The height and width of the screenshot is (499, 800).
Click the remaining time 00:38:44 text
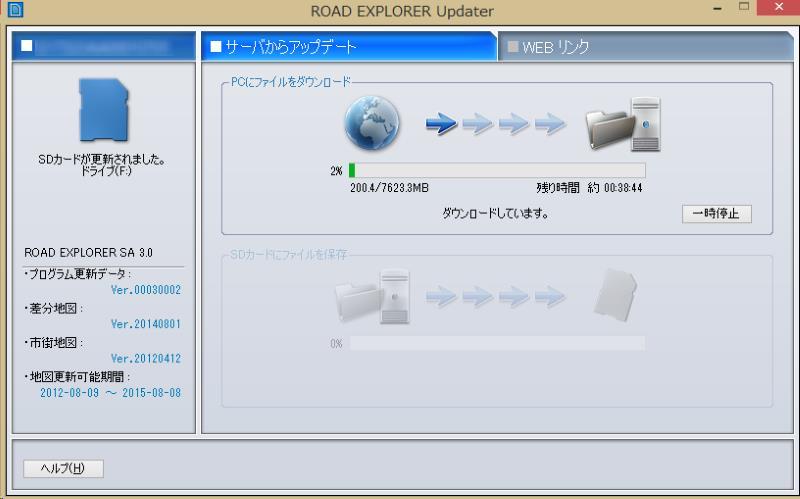coord(623,188)
